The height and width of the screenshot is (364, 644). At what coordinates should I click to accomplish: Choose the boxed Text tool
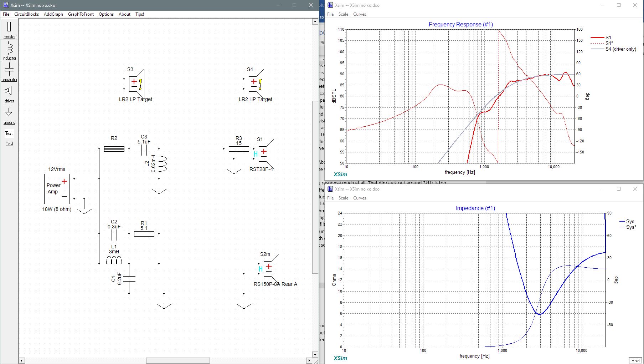coord(9,133)
